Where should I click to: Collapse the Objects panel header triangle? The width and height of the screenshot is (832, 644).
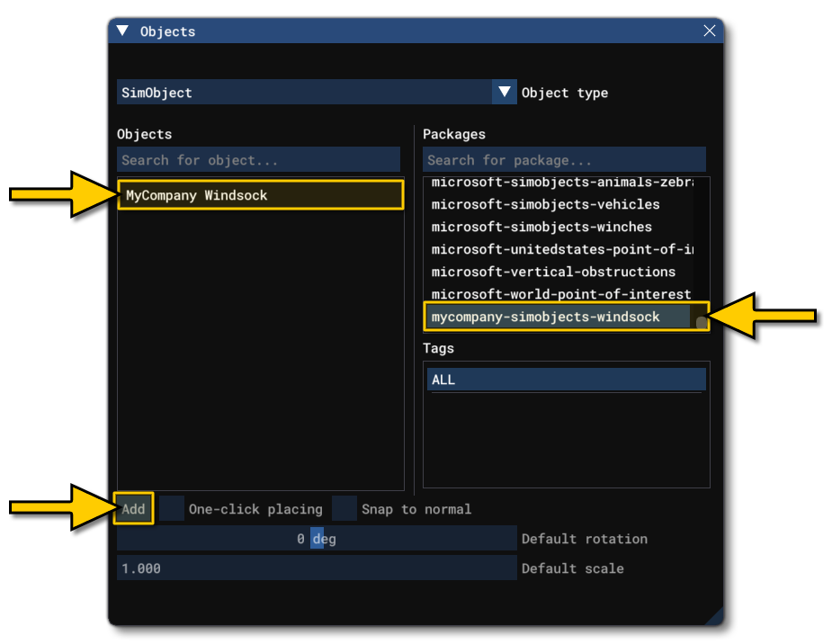[x=122, y=31]
